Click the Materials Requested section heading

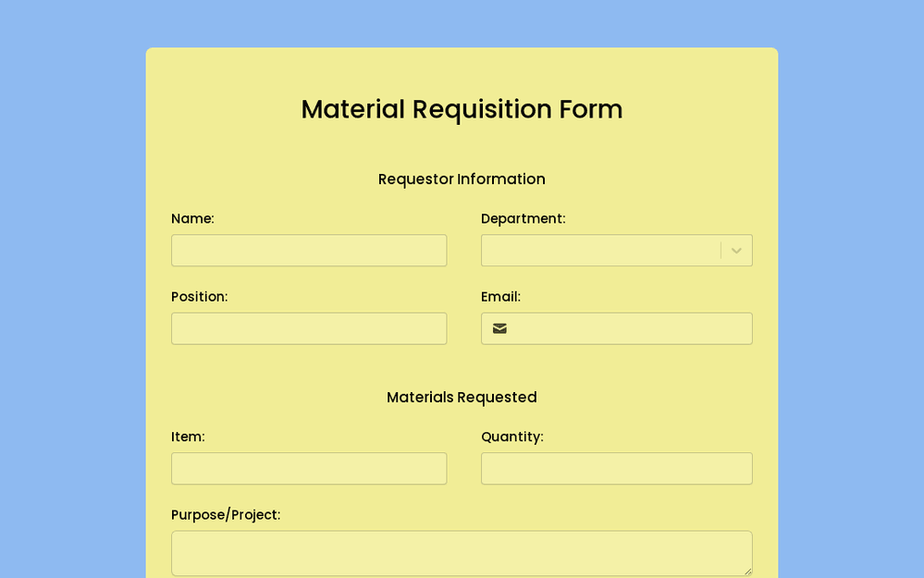pos(462,398)
